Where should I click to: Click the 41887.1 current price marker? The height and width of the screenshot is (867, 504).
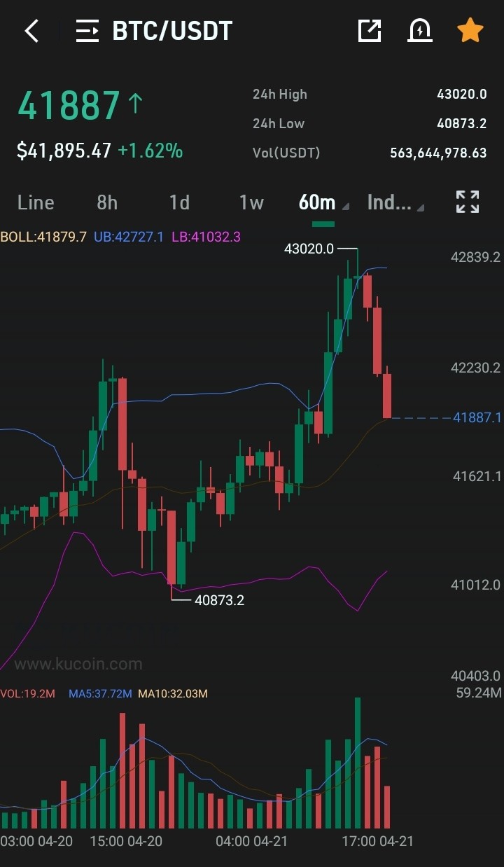point(477,417)
